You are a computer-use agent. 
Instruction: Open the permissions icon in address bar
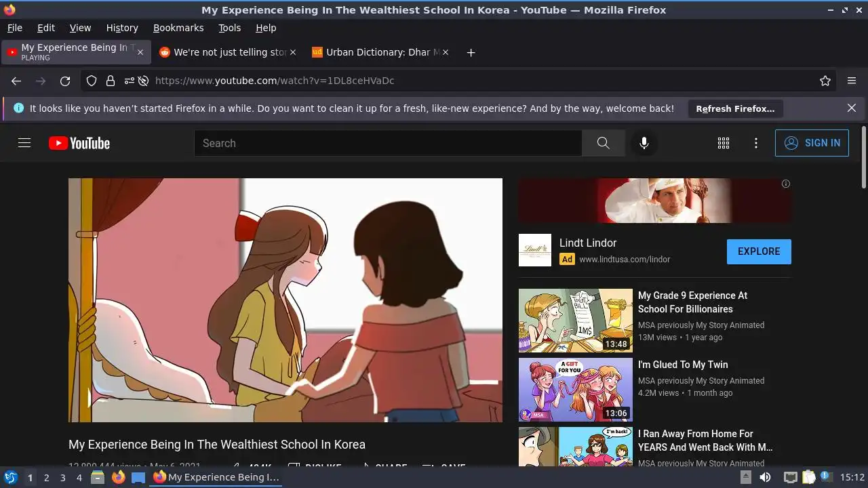click(129, 81)
